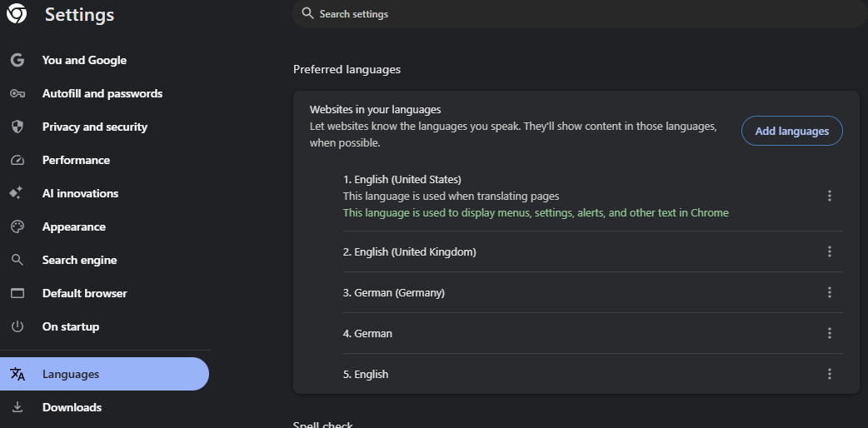Click the Chrome logo icon
The image size is (868, 428).
tap(17, 14)
